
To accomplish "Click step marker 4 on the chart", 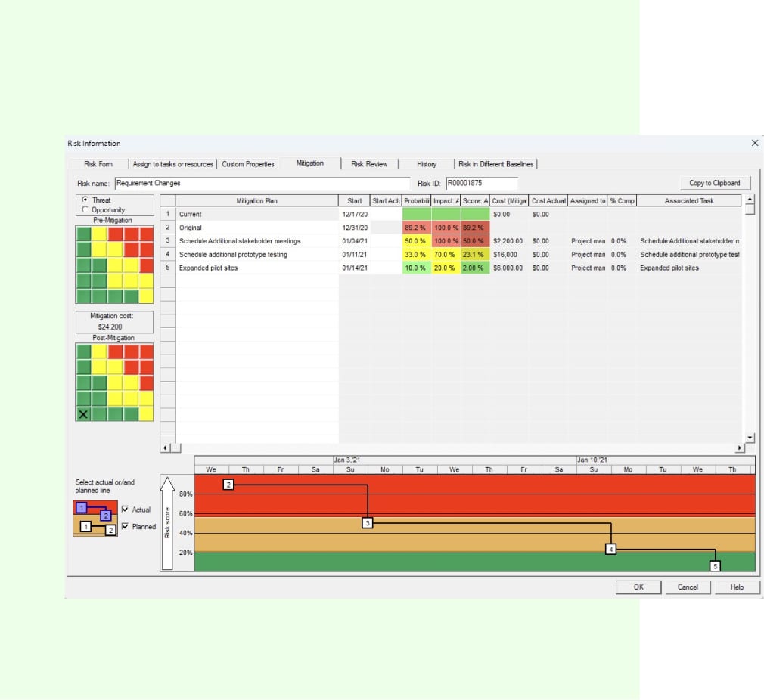I will [x=611, y=550].
